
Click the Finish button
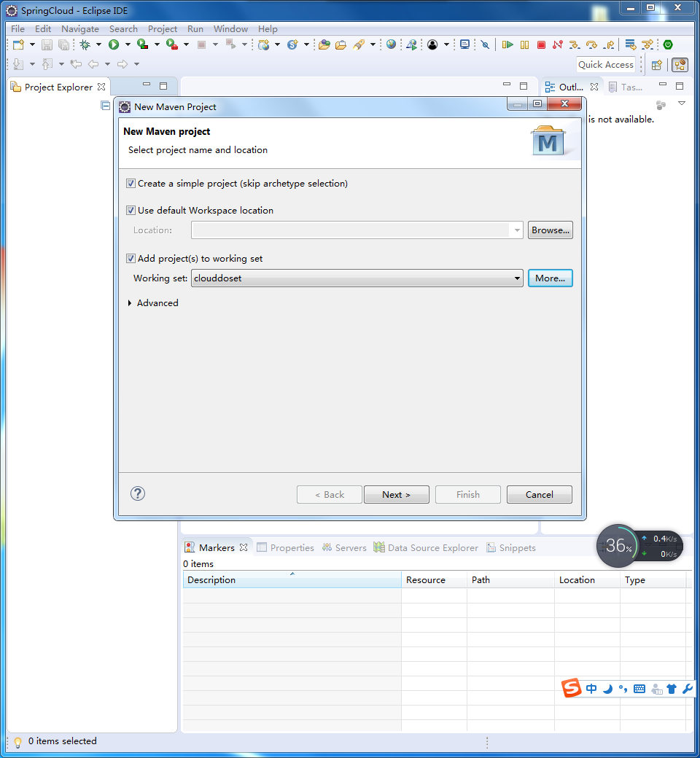coord(468,495)
